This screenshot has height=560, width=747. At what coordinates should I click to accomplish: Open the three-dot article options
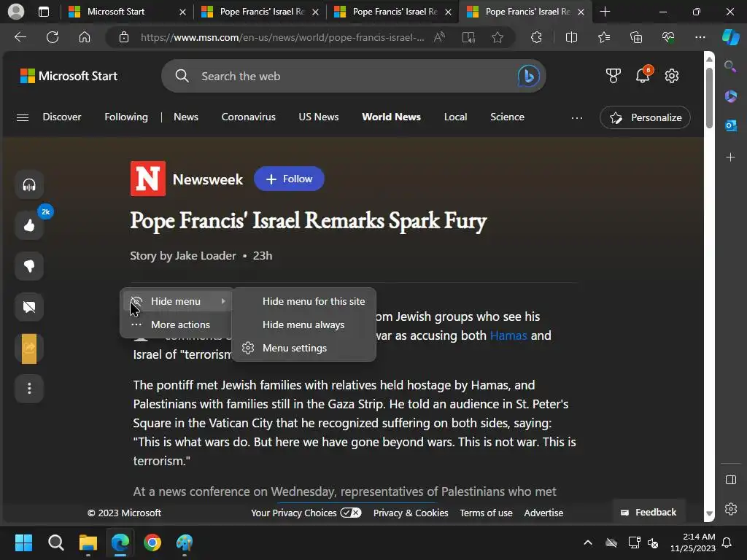click(29, 389)
